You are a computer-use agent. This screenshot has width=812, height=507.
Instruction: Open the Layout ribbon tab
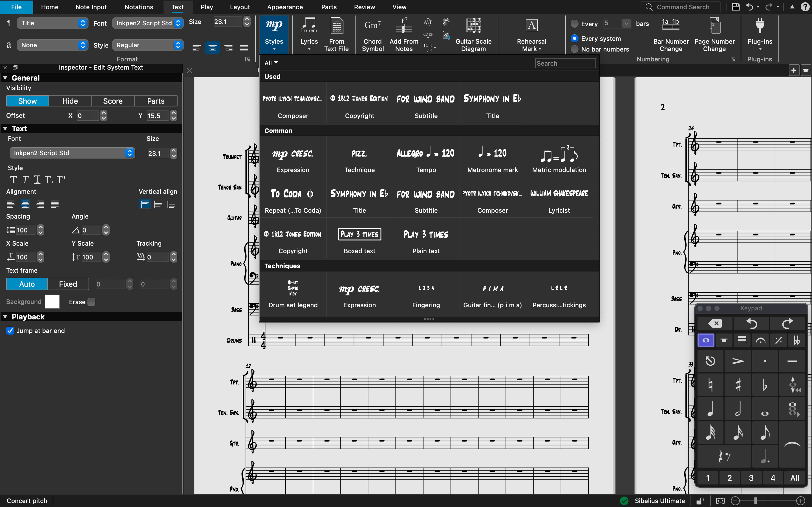click(240, 7)
